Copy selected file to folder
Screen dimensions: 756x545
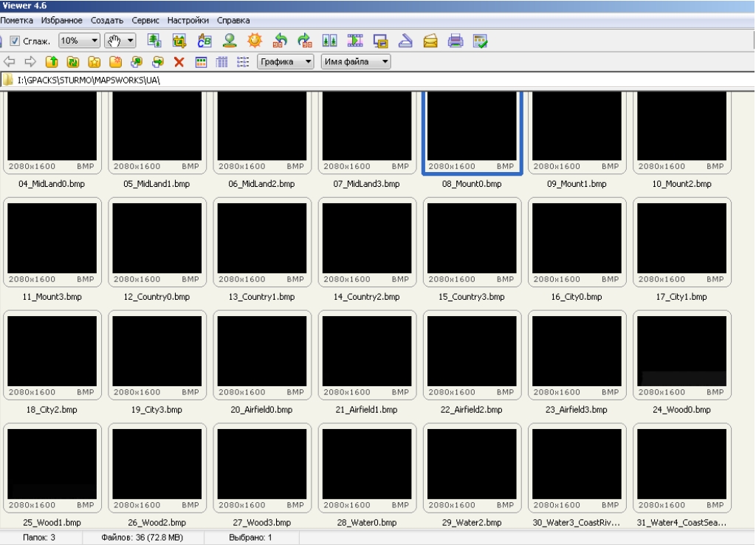click(137, 62)
